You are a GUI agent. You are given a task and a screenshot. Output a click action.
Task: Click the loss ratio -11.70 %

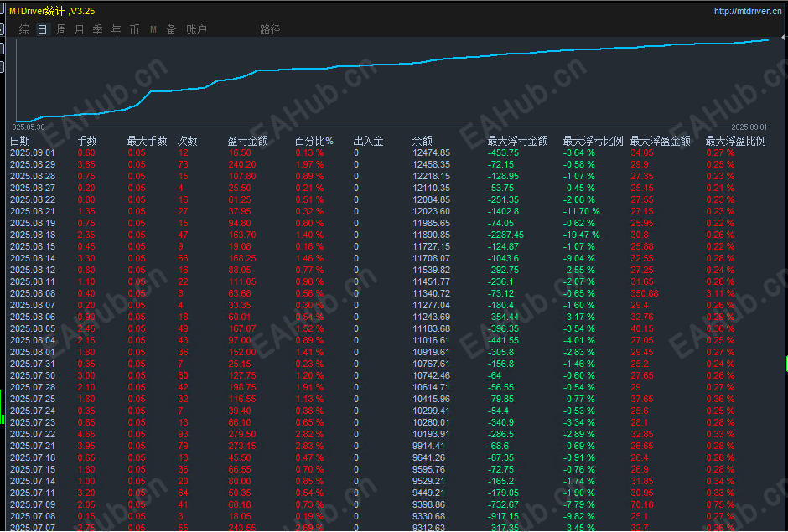tap(582, 211)
